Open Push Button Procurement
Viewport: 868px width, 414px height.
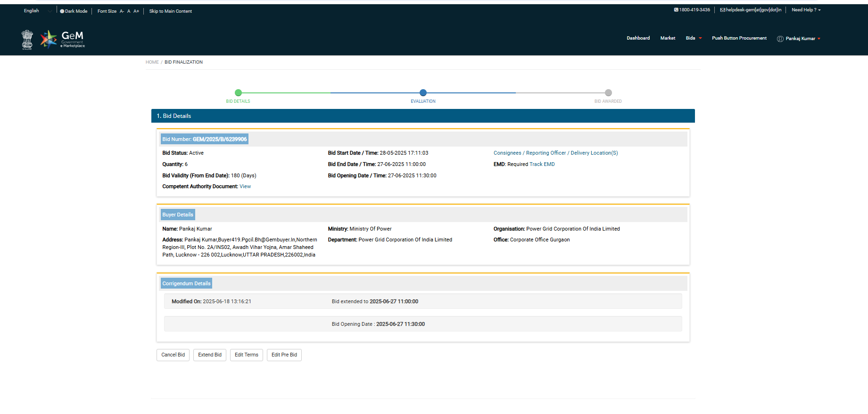click(x=739, y=38)
